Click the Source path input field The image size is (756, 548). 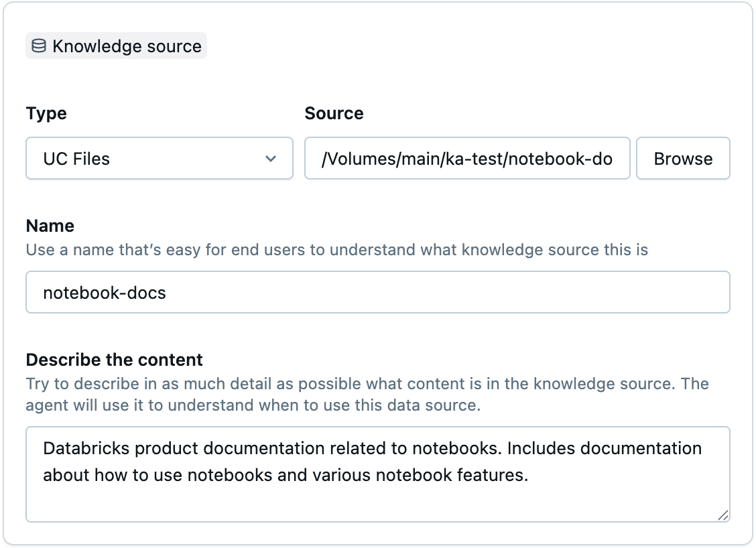467,159
